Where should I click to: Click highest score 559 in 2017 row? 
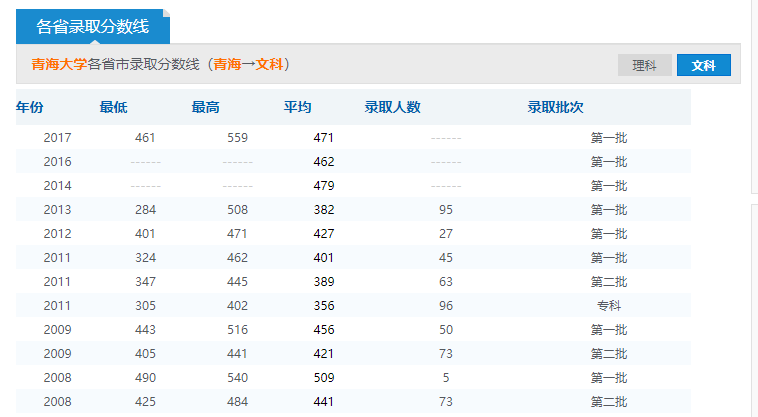click(237, 138)
